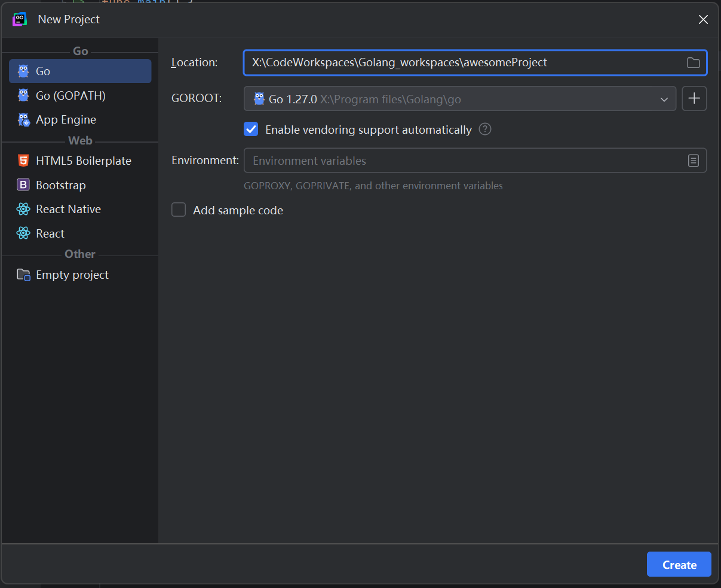Click the vendoring help question mark icon
Viewport: 721px width, 588px height.
[485, 129]
